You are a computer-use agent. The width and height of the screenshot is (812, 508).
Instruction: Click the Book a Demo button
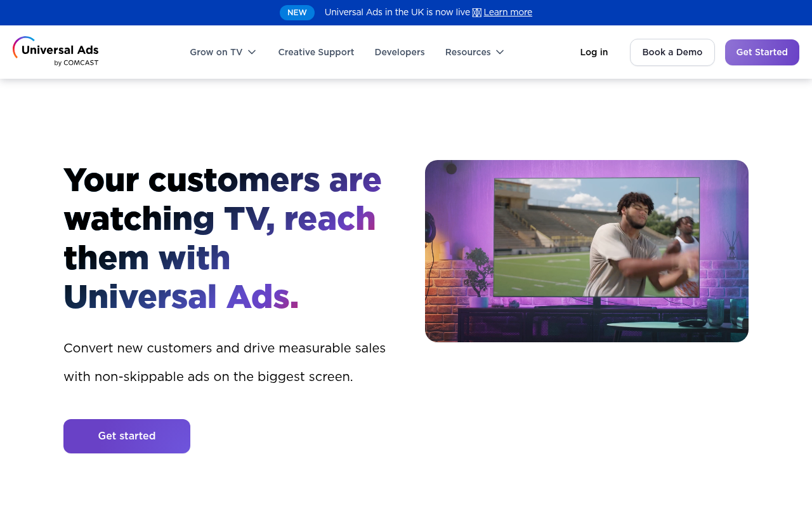click(x=672, y=52)
